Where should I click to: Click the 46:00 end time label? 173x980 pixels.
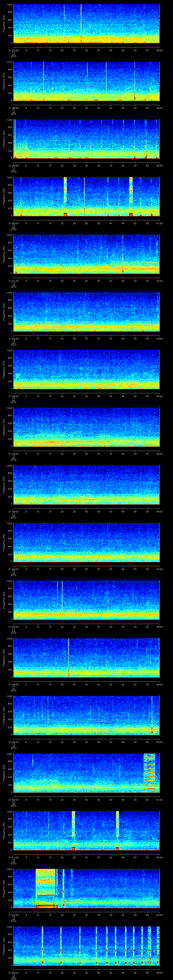pyautogui.click(x=160, y=511)
